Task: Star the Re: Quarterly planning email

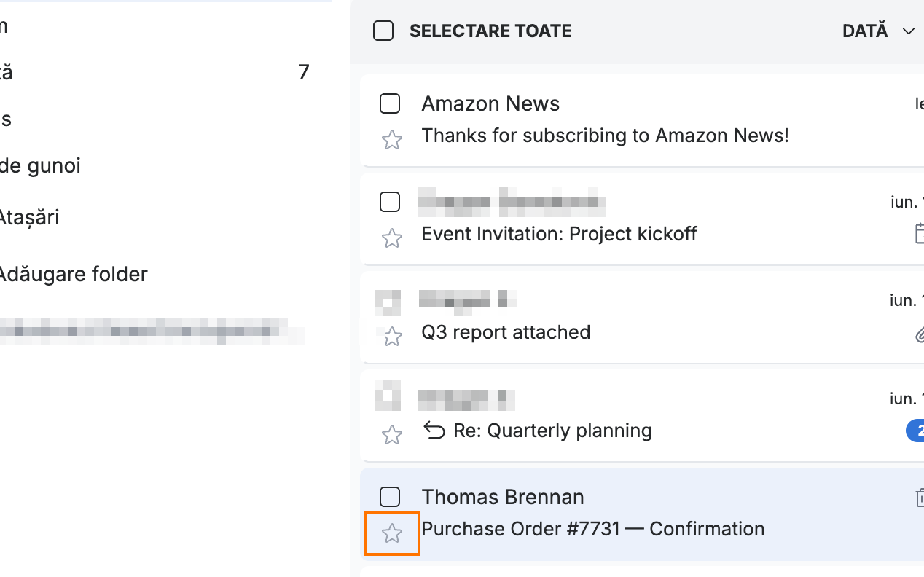Action: pyautogui.click(x=392, y=435)
